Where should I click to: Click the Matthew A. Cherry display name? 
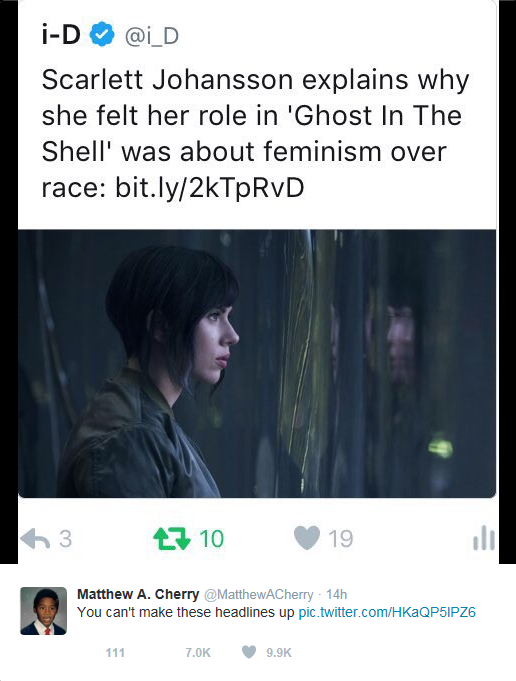[138, 594]
